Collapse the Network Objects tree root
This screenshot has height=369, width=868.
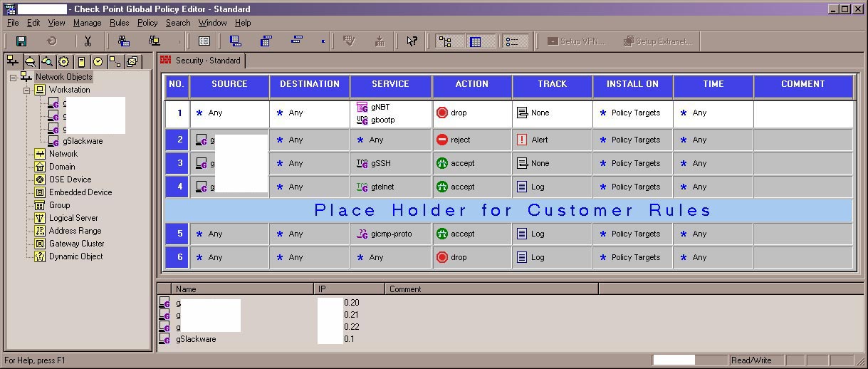[13, 77]
